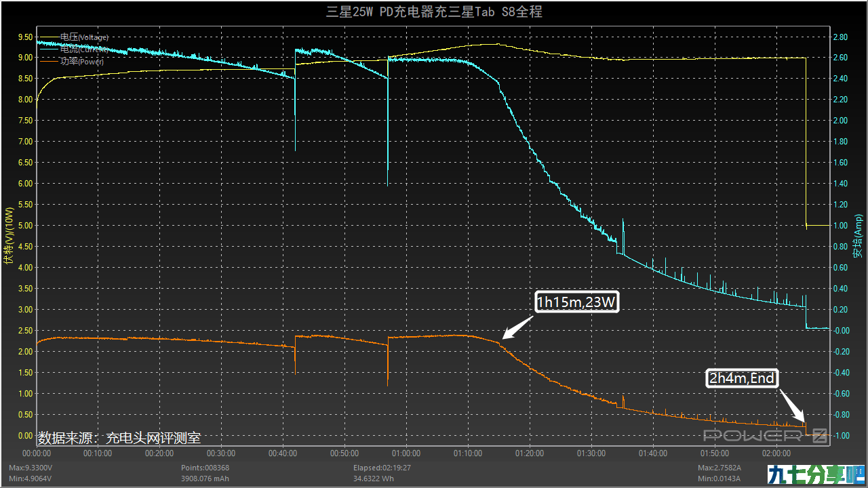
Task: Click the 01:00:00 time axis label
Action: point(406,453)
